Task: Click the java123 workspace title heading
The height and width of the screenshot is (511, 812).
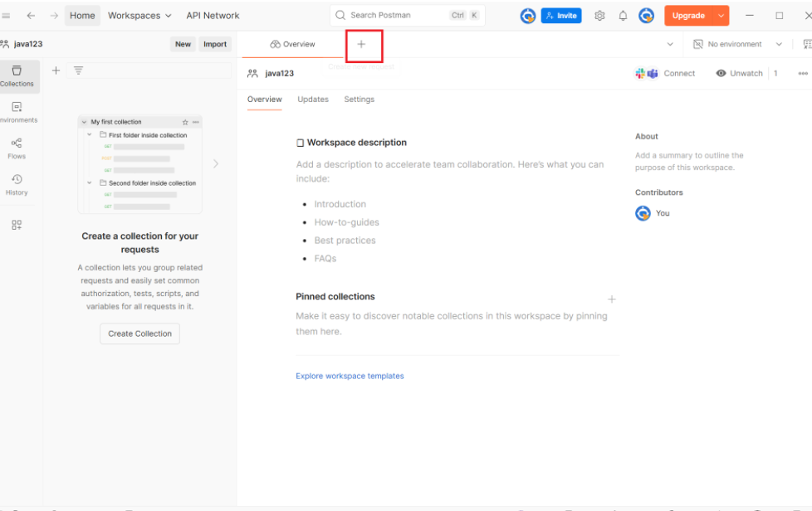Action: pos(279,74)
